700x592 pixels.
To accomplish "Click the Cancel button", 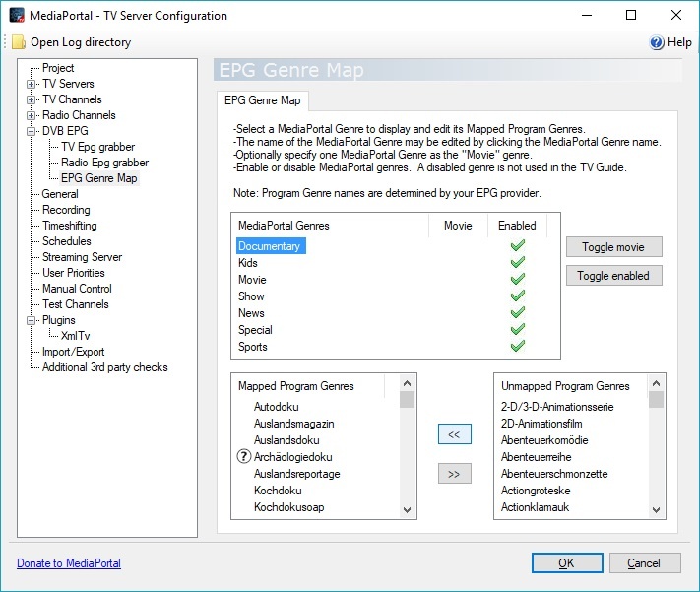I will (645, 563).
